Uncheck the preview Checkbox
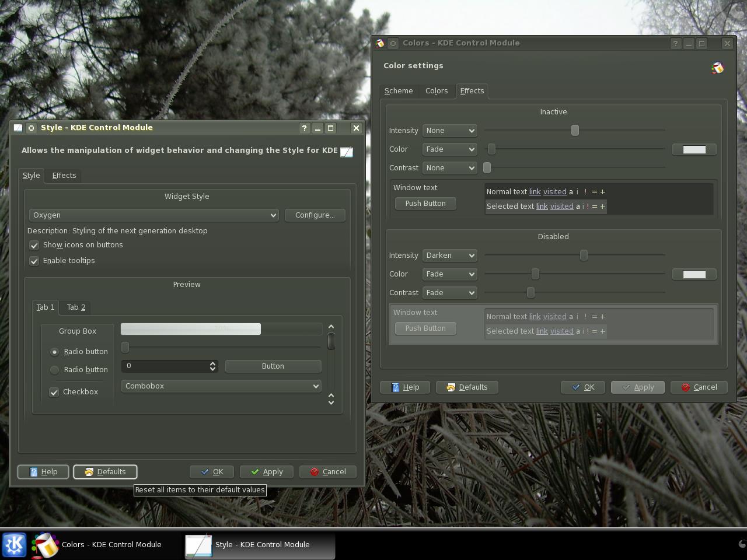This screenshot has height=560, width=747. (54, 392)
